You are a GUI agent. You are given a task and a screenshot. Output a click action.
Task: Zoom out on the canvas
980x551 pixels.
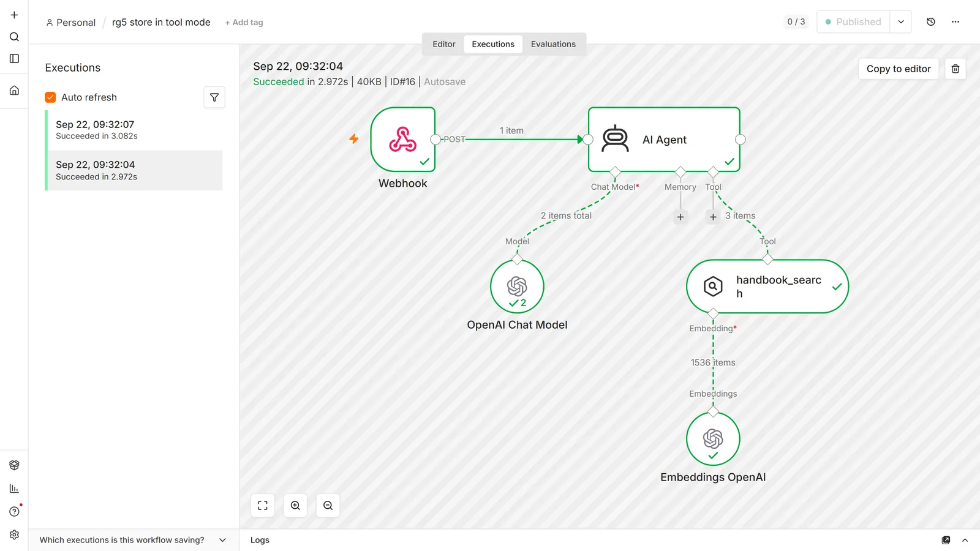(x=328, y=506)
